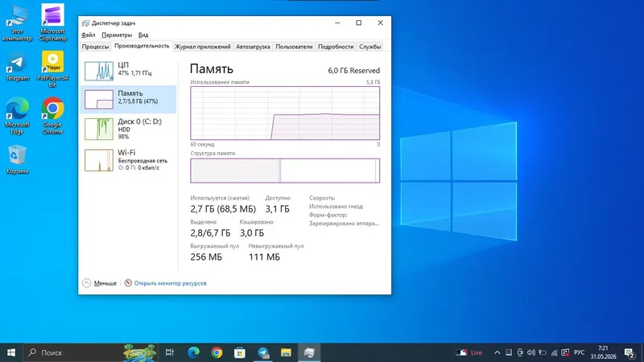Select Telegram desktop icon
Image resolution: width=644 pixels, height=362 pixels.
pos(17,68)
